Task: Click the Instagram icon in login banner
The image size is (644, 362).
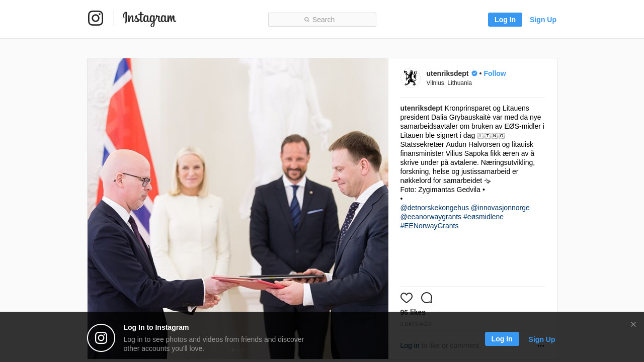Action: (101, 338)
